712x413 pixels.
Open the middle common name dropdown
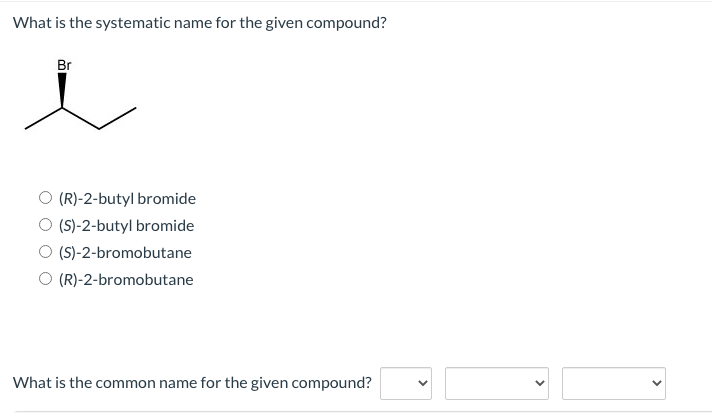497,384
